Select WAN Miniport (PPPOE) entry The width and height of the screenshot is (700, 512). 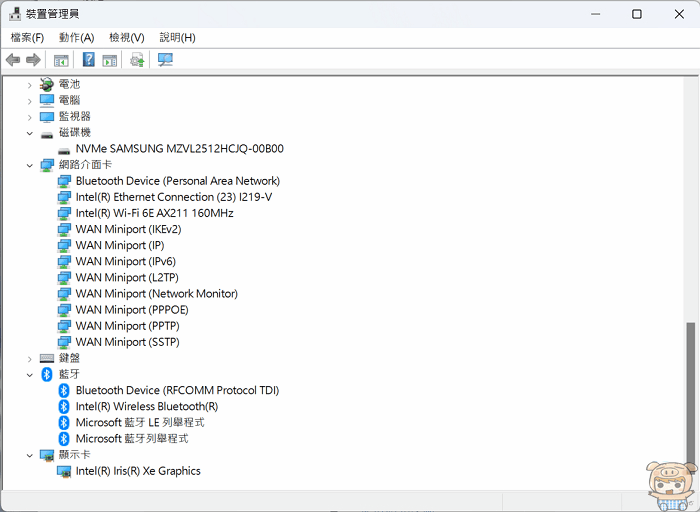coord(132,310)
